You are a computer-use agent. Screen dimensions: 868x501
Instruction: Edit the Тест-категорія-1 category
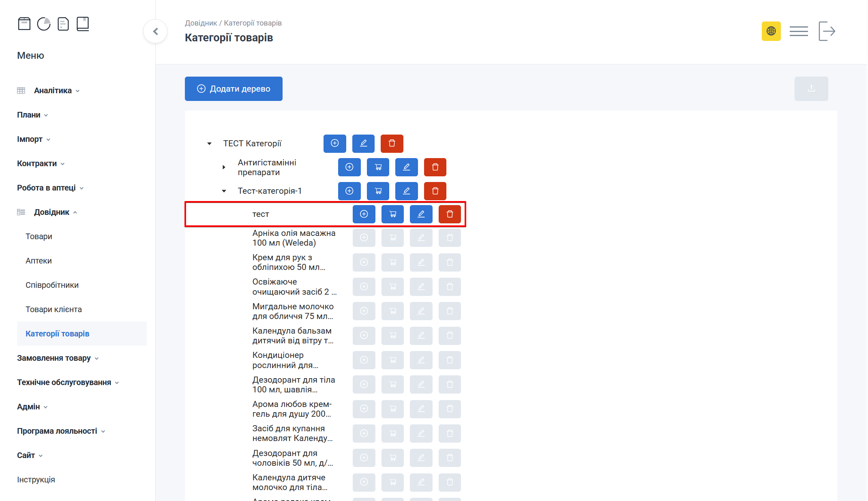point(406,191)
